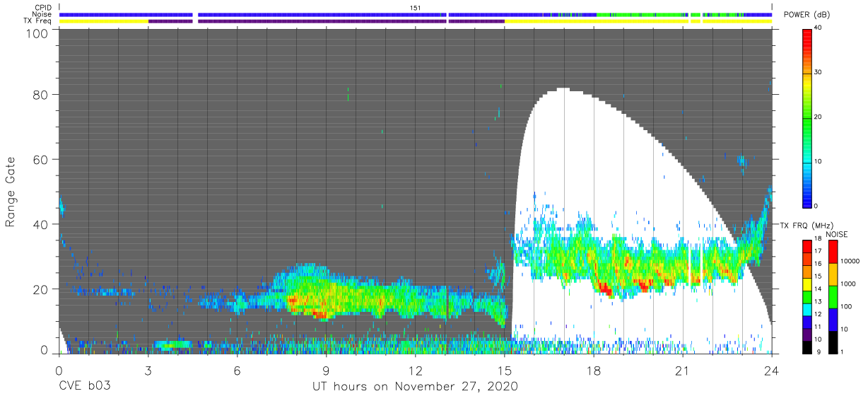Image resolution: width=868 pixels, height=401 pixels.
Task: Click the UT hours on November 27, 2020 title
Action: (x=415, y=387)
